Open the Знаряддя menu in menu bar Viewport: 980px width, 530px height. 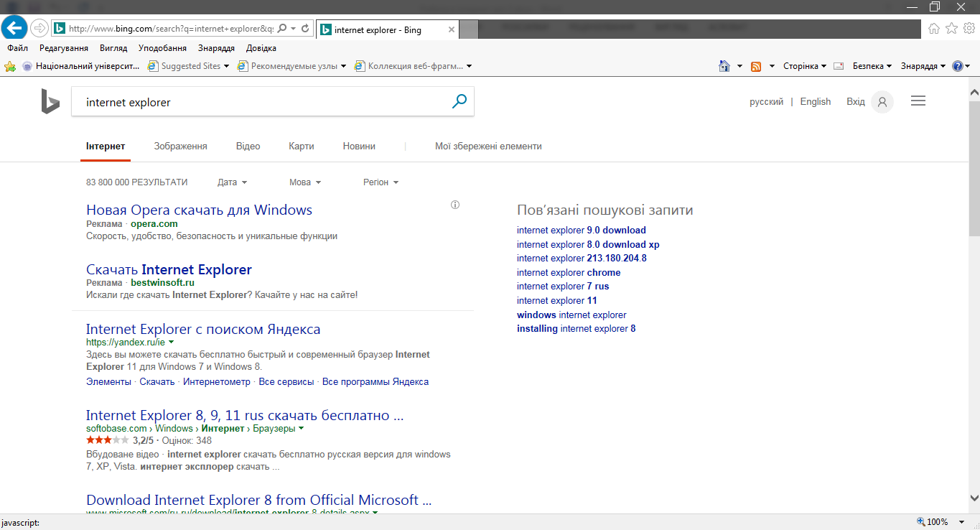(216, 48)
